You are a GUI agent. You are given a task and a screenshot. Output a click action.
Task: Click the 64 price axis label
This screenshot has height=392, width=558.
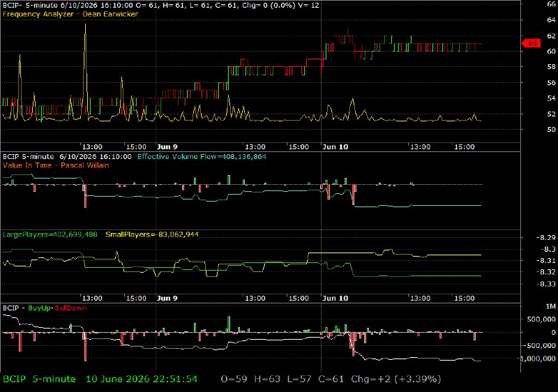point(551,20)
